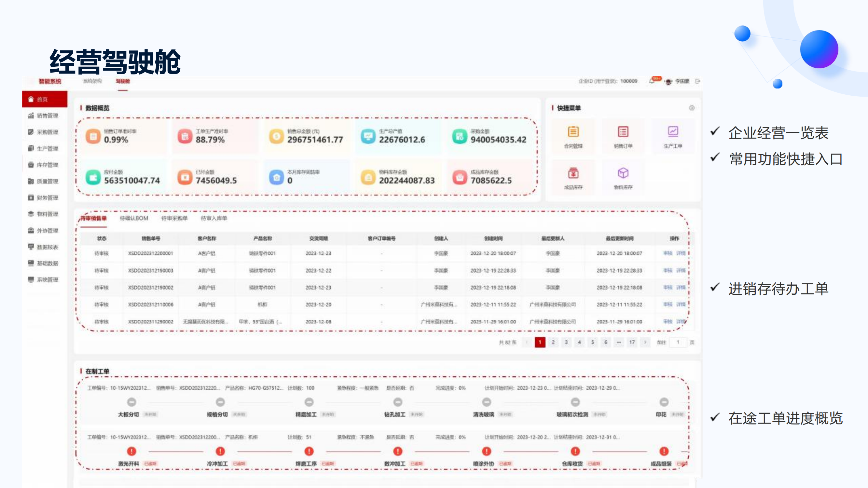Switch to the 驾驶舱 top tab
The width and height of the screenshot is (868, 488).
coord(123,81)
